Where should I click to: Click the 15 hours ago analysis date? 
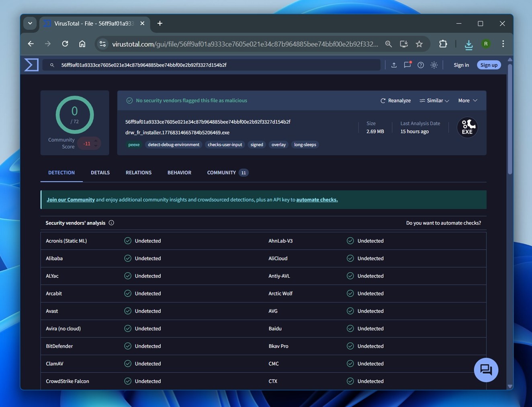click(415, 131)
